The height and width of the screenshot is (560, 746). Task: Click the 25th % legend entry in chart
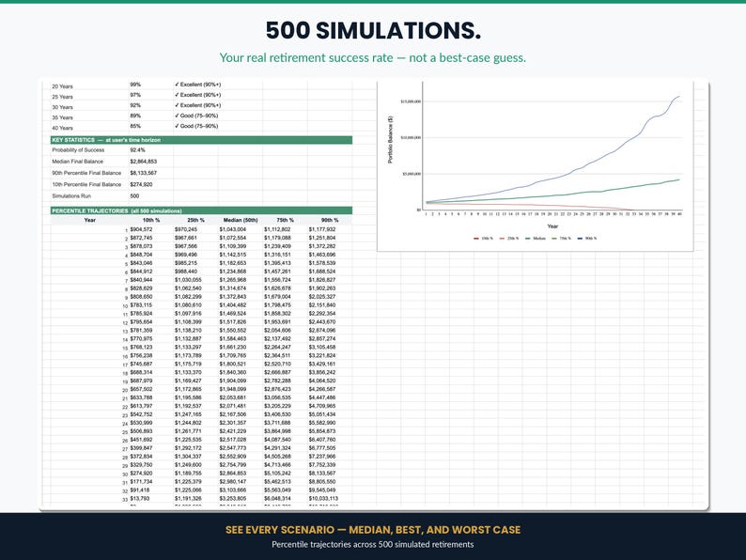pyautogui.click(x=509, y=239)
